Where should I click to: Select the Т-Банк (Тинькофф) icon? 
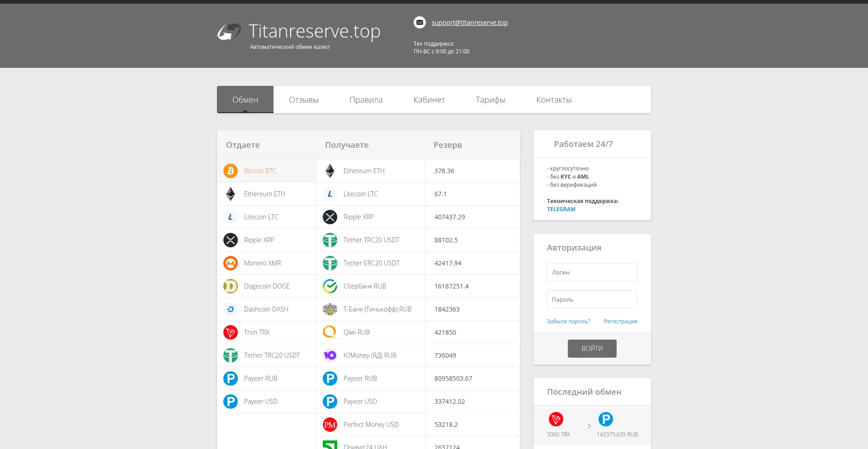click(x=330, y=309)
